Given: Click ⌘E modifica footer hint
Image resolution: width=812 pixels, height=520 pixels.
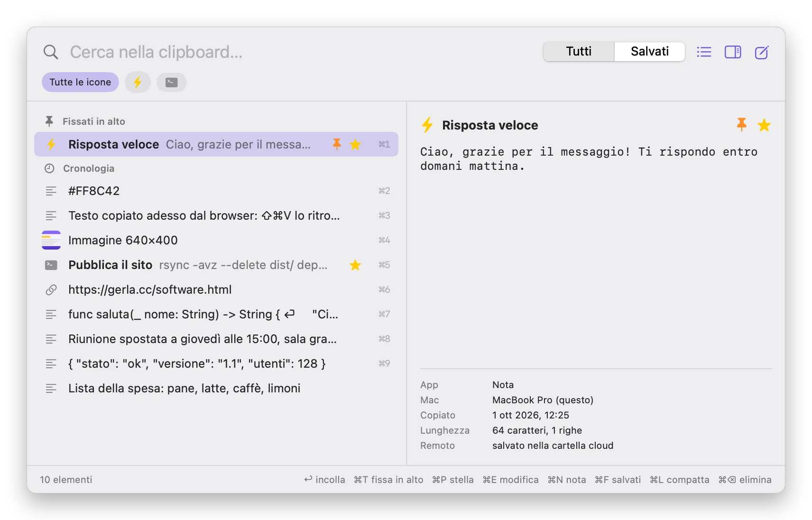Looking at the screenshot, I should (x=510, y=480).
